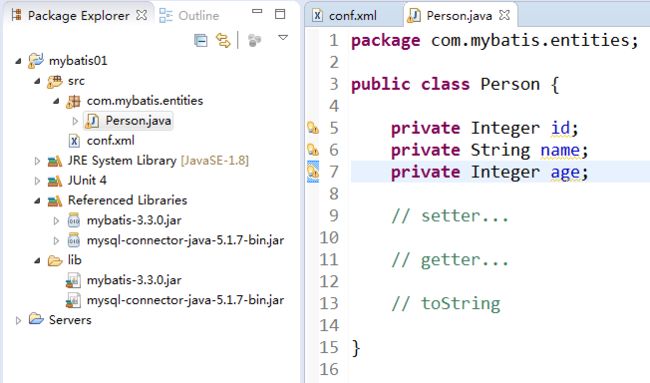Click class name 'Person' on line 3
650x383 pixels.
[510, 84]
